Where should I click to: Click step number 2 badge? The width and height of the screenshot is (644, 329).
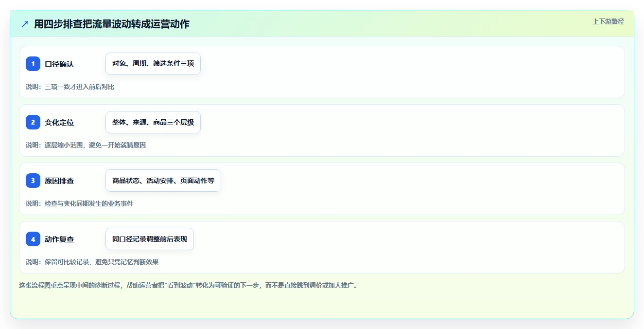(33, 122)
